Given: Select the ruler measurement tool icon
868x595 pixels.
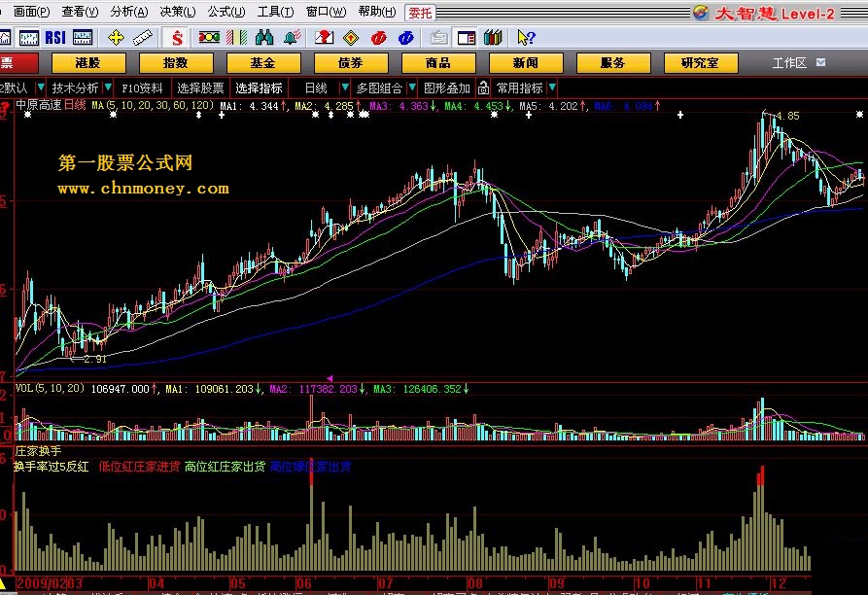Looking at the screenshot, I should pos(143,38).
